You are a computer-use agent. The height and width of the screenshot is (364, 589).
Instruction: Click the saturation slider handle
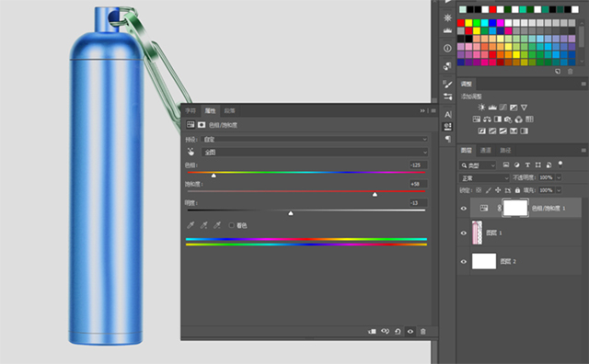375,194
